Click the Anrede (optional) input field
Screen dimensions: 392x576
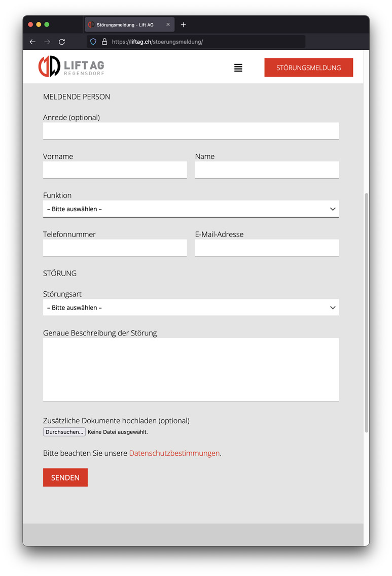coord(191,131)
